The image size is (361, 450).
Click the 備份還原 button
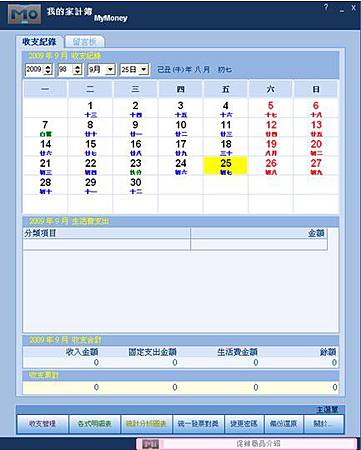coord(283,424)
